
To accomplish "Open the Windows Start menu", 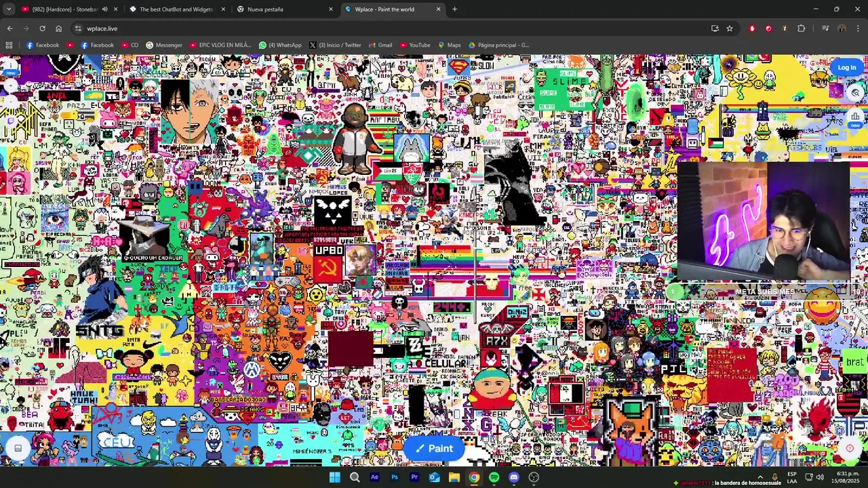I will [334, 477].
